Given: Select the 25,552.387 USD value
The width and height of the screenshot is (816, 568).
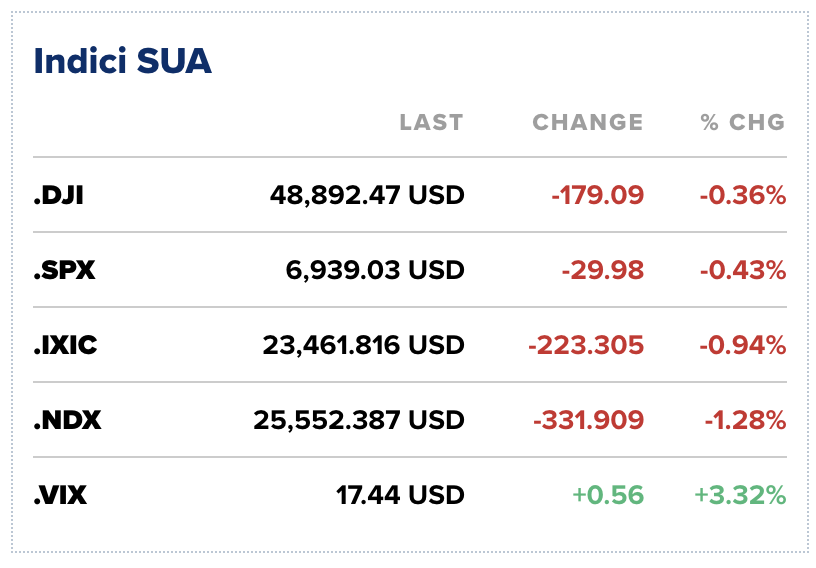Looking at the screenshot, I should (x=359, y=420).
